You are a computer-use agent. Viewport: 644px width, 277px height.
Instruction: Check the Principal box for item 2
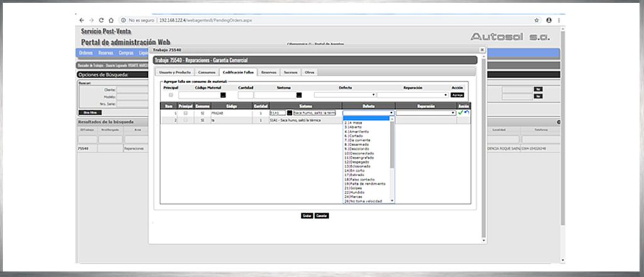[185, 120]
